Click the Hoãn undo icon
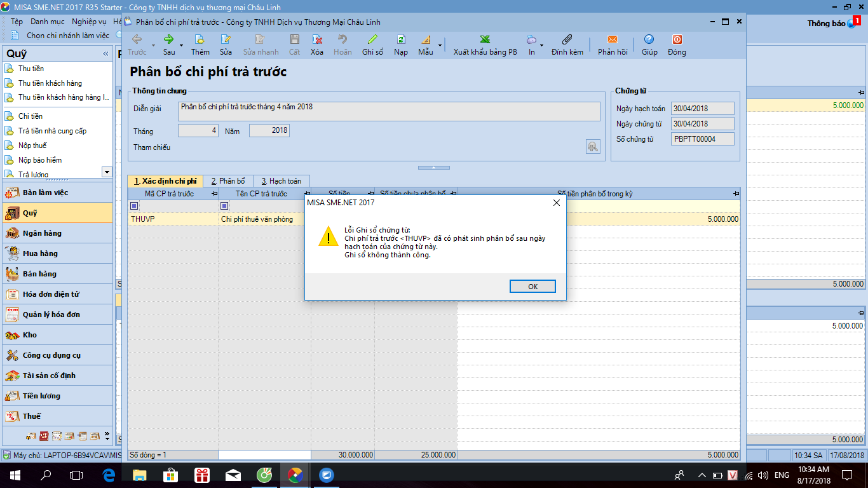868x488 pixels. (x=342, y=40)
